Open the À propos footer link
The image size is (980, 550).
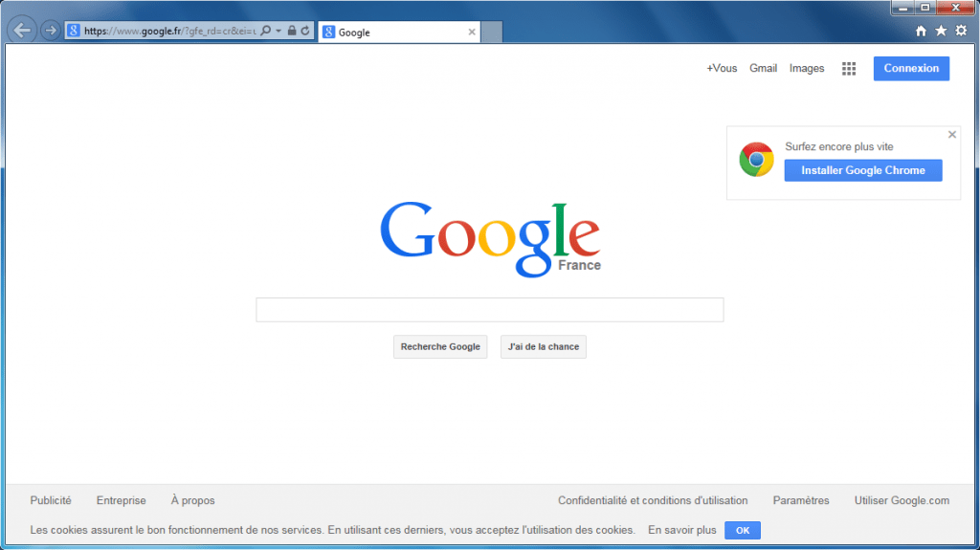(x=192, y=500)
